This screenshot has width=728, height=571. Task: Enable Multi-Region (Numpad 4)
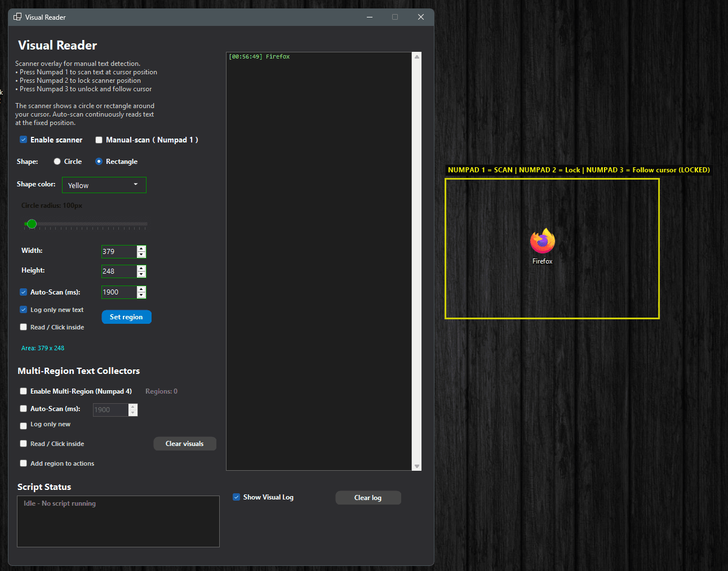tap(23, 391)
